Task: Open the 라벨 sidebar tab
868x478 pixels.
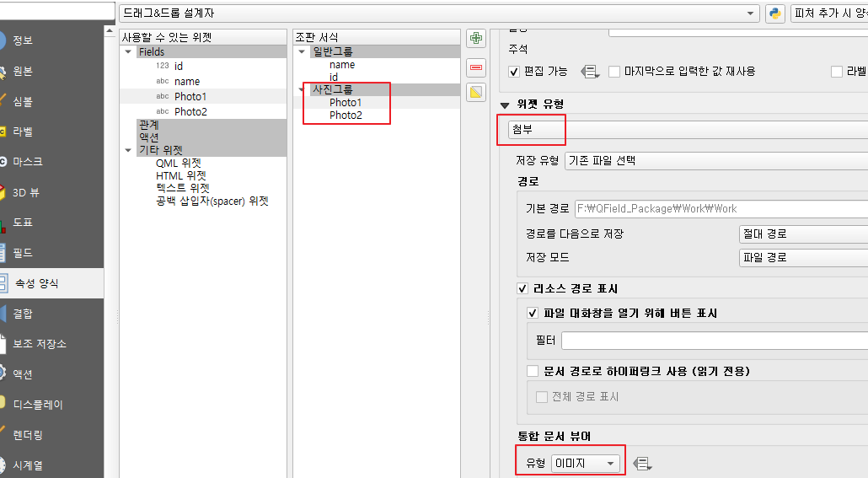Action: (x=23, y=132)
